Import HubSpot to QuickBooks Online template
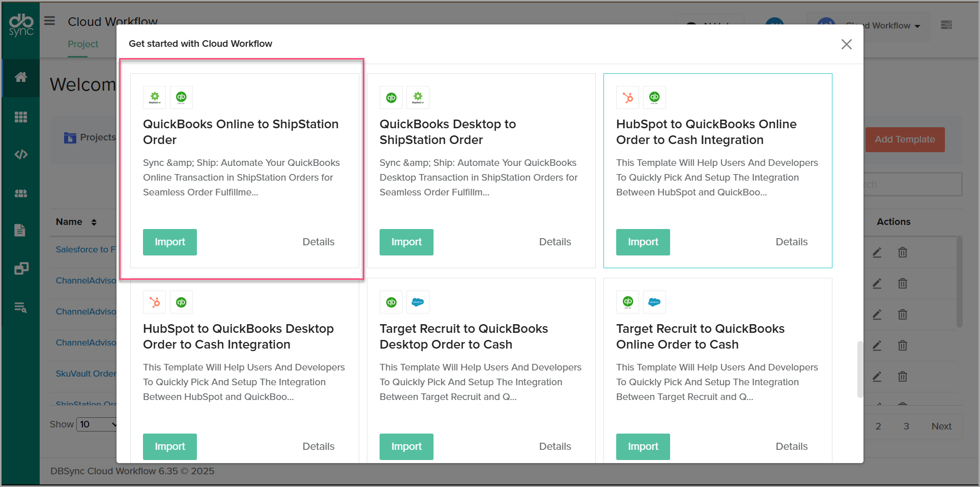The image size is (980, 487). click(x=643, y=242)
